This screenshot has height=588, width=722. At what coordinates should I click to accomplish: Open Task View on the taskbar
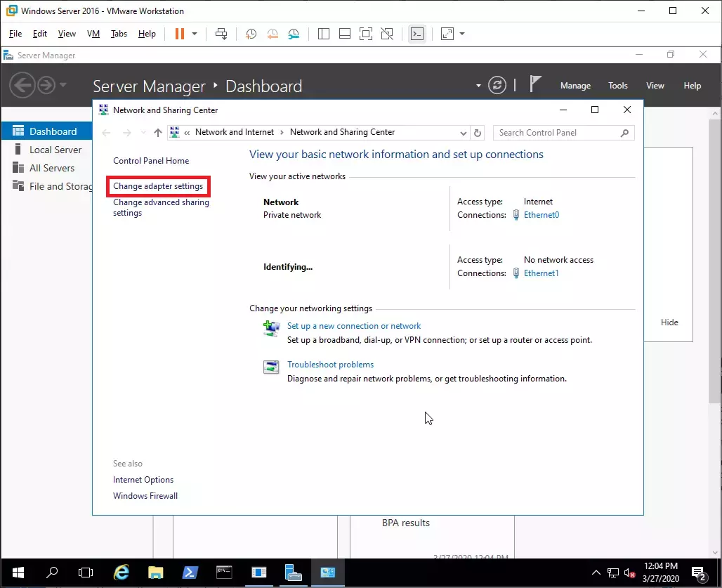[x=86, y=573]
